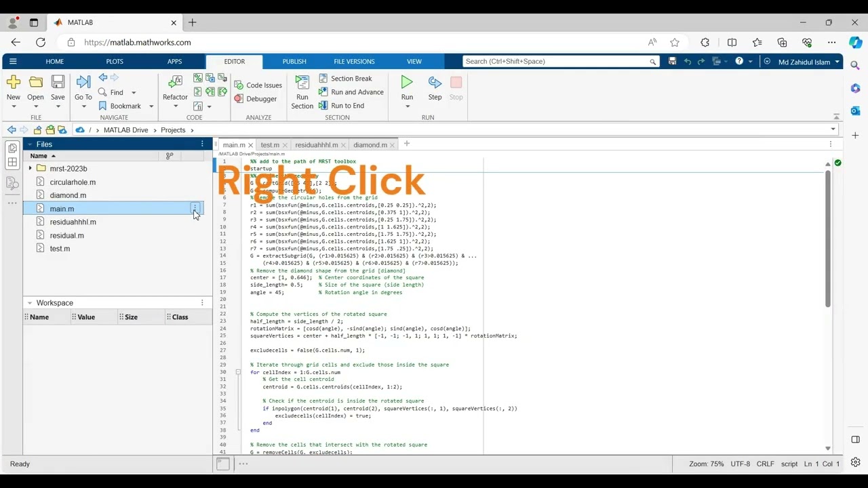
Task: Expand the mrst-2023b folder
Action: pyautogui.click(x=30, y=168)
